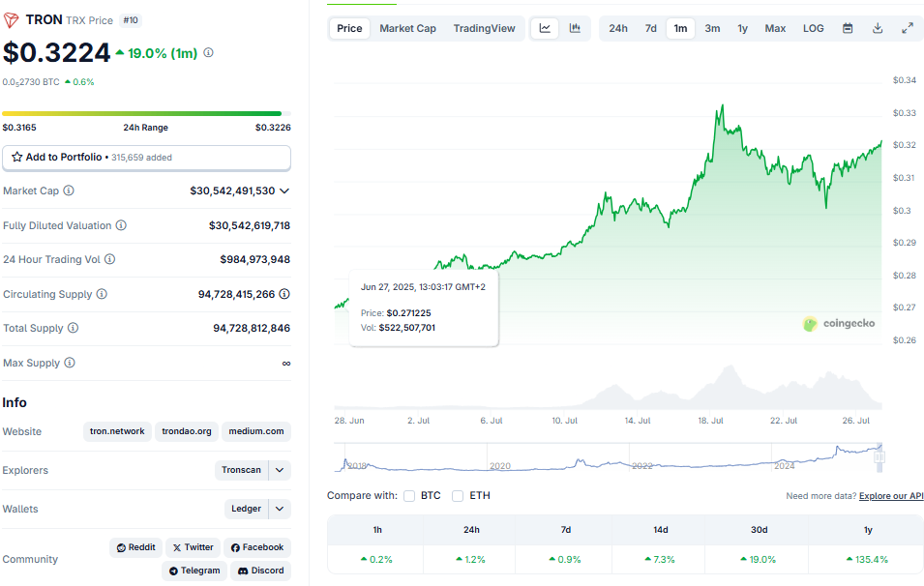Open tron.network website link

pyautogui.click(x=117, y=431)
